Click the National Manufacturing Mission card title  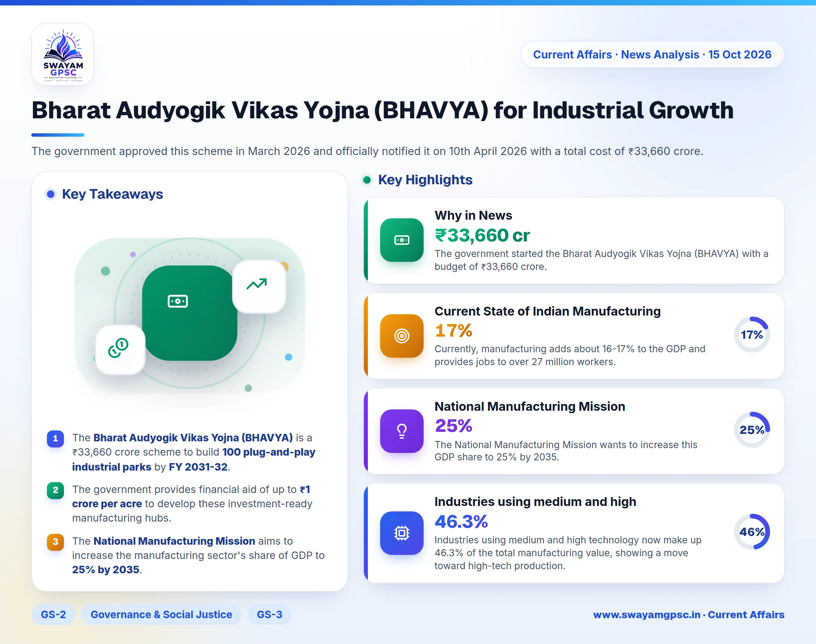pyautogui.click(x=530, y=406)
